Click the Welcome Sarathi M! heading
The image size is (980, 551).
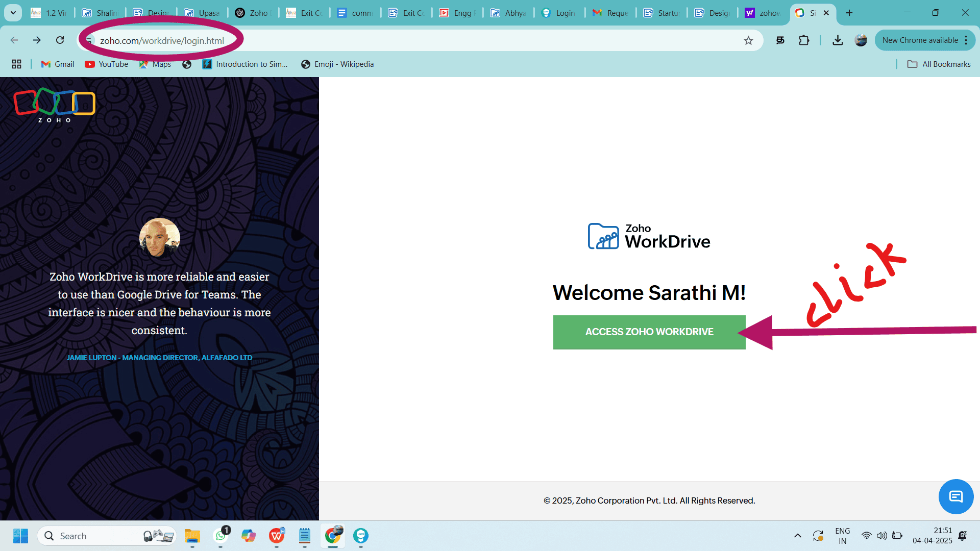click(649, 293)
